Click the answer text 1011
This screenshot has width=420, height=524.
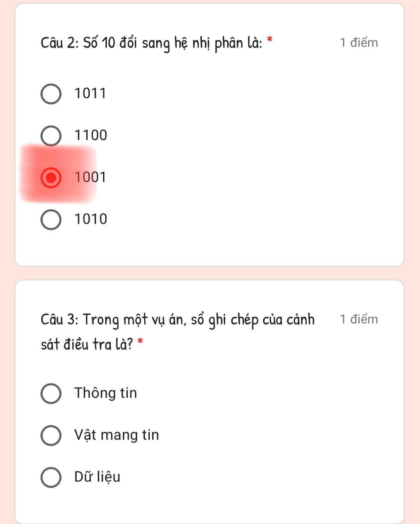tap(90, 93)
